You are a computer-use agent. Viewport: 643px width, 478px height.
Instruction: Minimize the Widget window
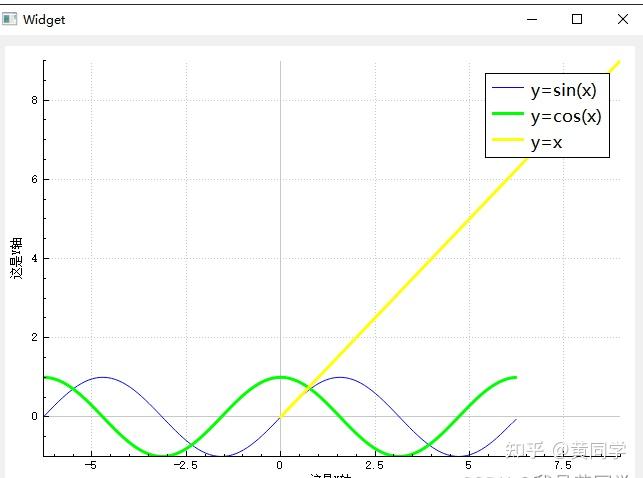532,19
